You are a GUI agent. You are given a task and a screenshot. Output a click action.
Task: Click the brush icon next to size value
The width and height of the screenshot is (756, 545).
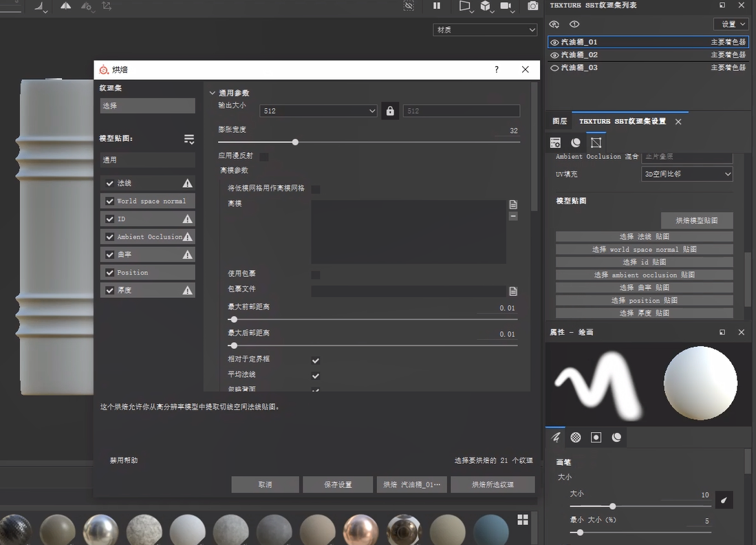724,500
